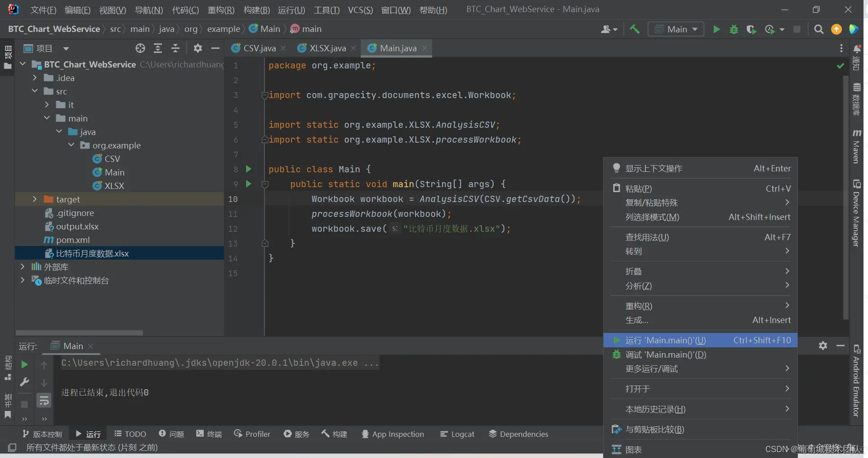Viewport: 868px width, 458px height.
Task: Open 版本控制 tool window
Action: [x=42, y=434]
